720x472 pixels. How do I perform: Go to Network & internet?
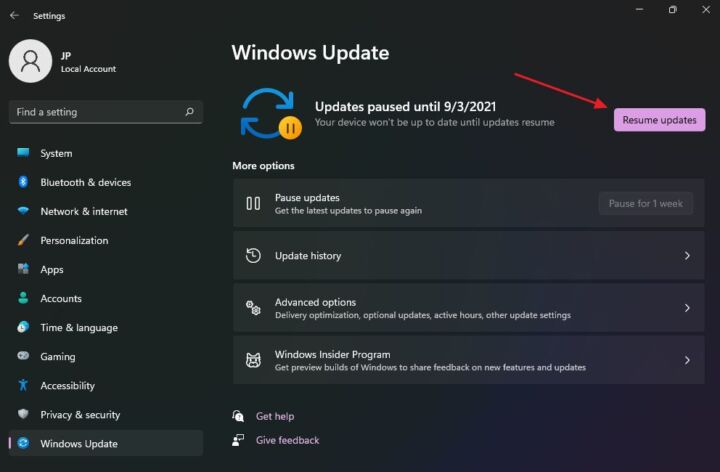106,211
